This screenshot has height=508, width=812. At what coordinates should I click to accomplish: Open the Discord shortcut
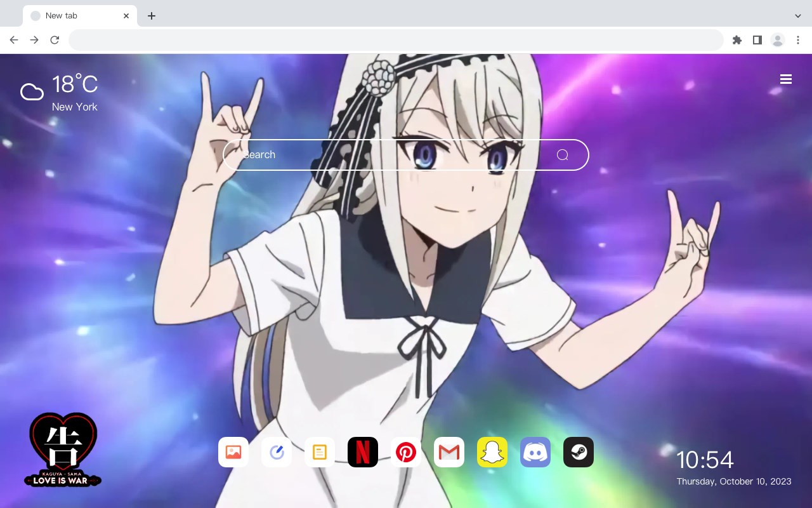[x=535, y=452]
